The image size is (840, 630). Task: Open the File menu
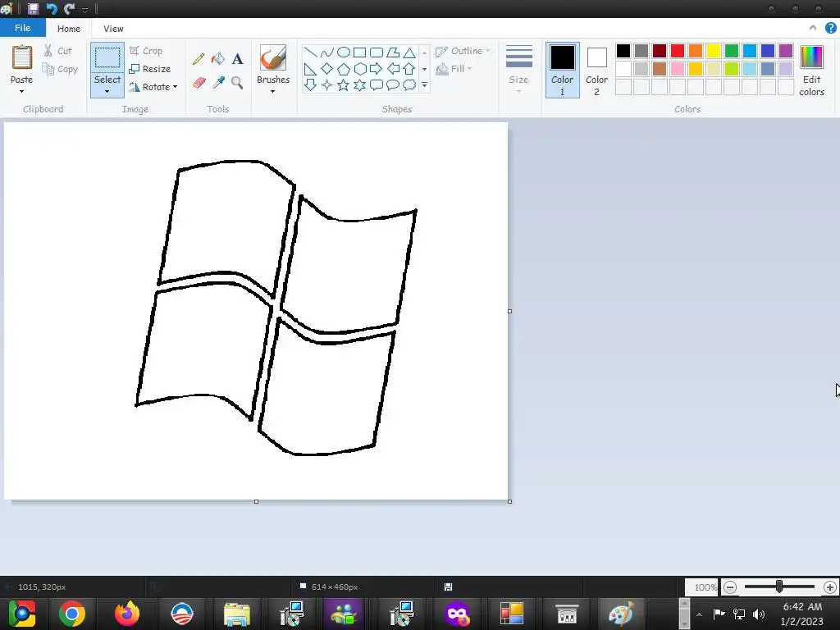click(22, 29)
